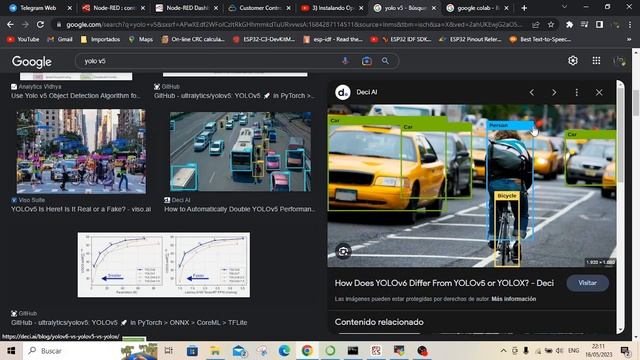Image resolution: width=640 pixels, height=360 pixels.
Task: Open the YOLOv6 vs YOLOv5 Deci title link
Action: click(444, 283)
